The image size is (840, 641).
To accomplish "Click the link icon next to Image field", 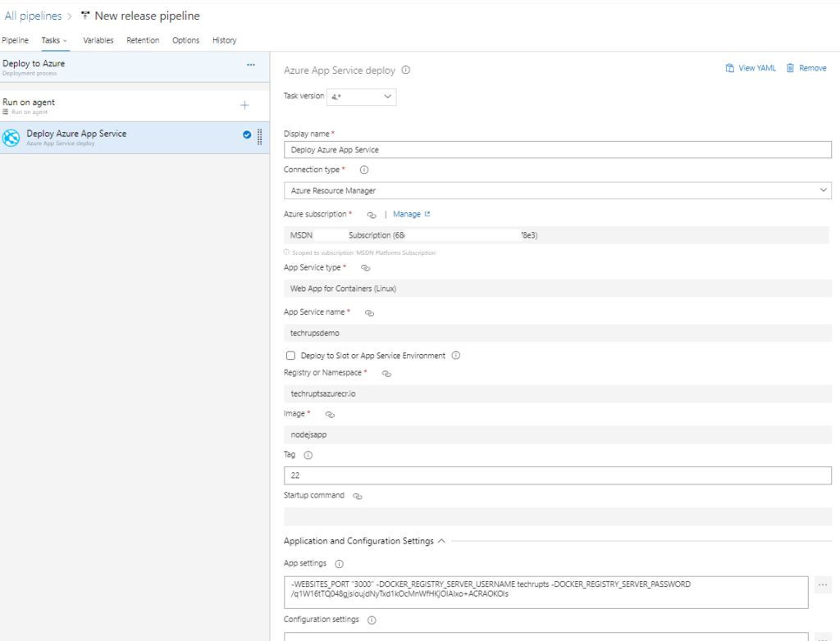I will click(329, 414).
